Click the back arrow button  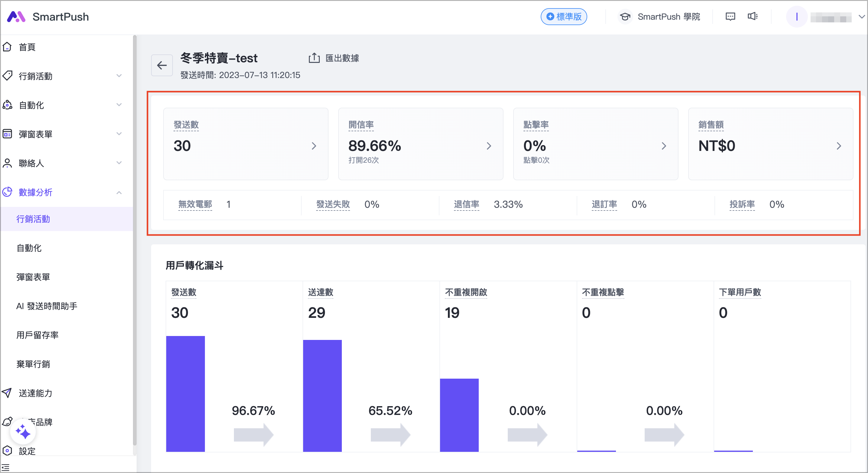[x=162, y=65]
